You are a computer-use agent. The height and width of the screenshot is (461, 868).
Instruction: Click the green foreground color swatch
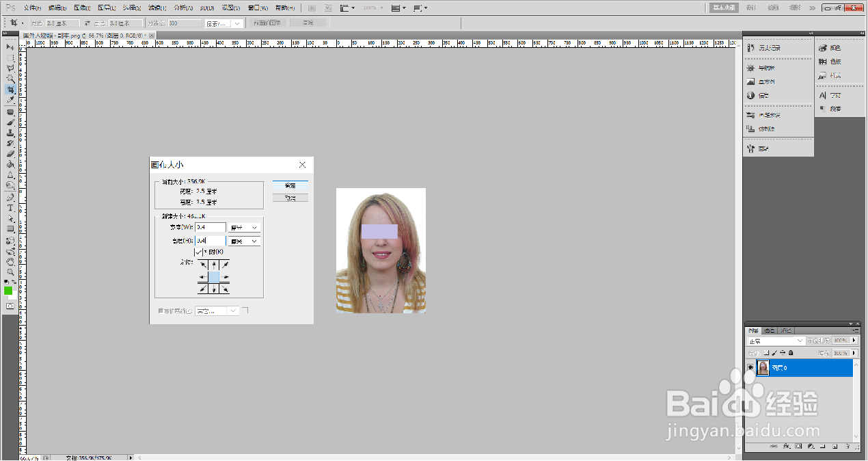(8, 291)
